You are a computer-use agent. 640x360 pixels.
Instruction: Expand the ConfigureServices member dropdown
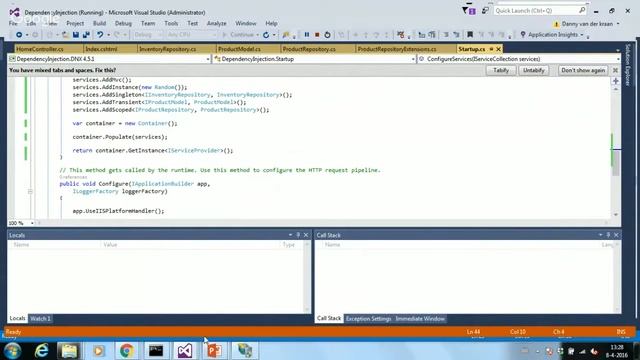(618, 59)
